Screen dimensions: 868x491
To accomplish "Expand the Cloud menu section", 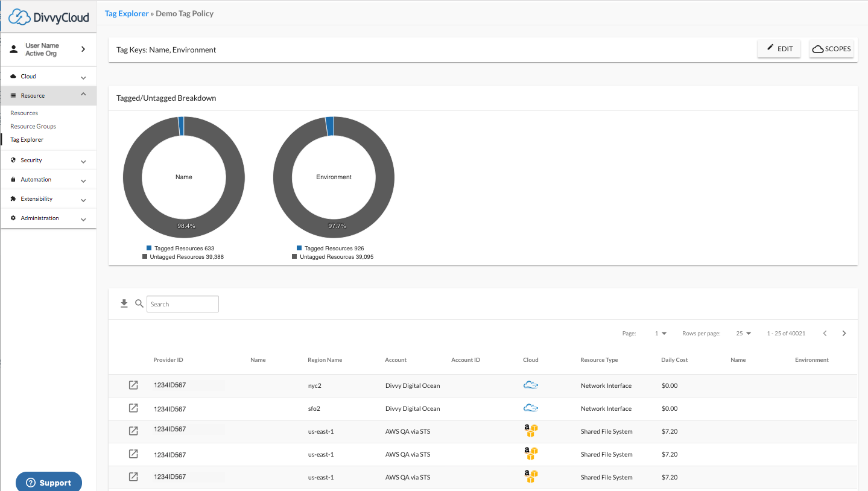I will [83, 77].
